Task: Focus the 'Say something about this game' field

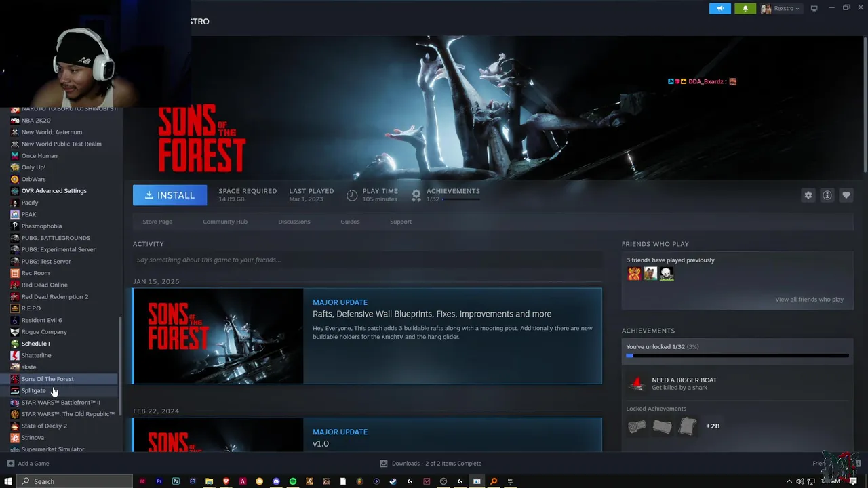Action: click(367, 260)
